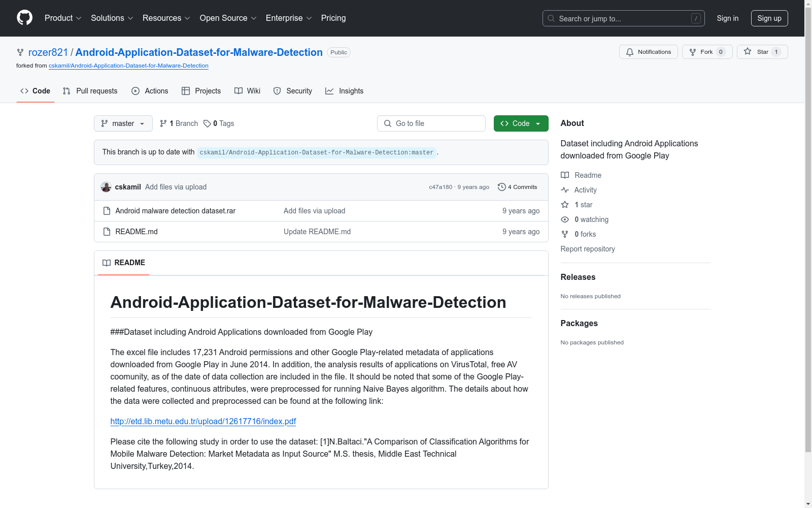Click the bell icon in Notifications
Screen dimensions: 812x508
pyautogui.click(x=630, y=52)
